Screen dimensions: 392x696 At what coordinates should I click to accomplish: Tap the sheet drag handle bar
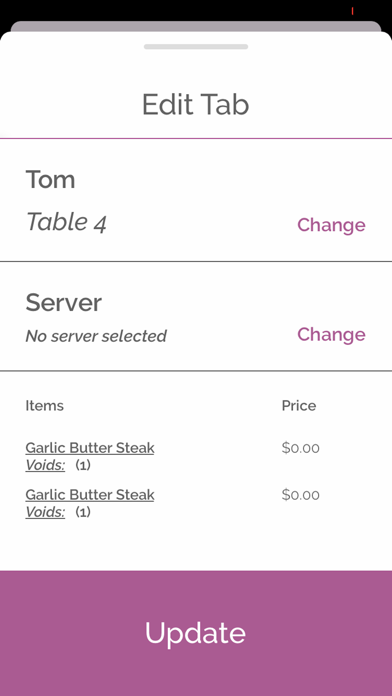196,47
